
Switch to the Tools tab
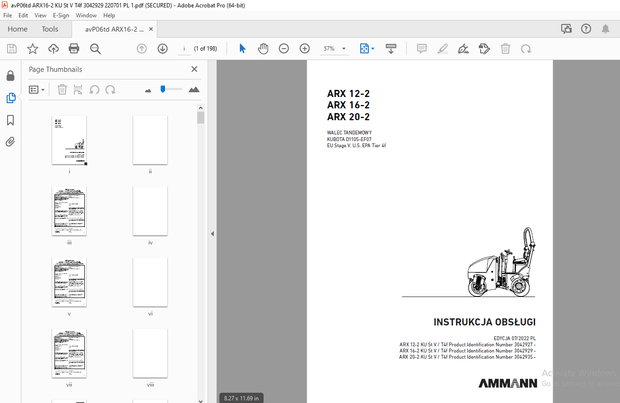point(50,29)
